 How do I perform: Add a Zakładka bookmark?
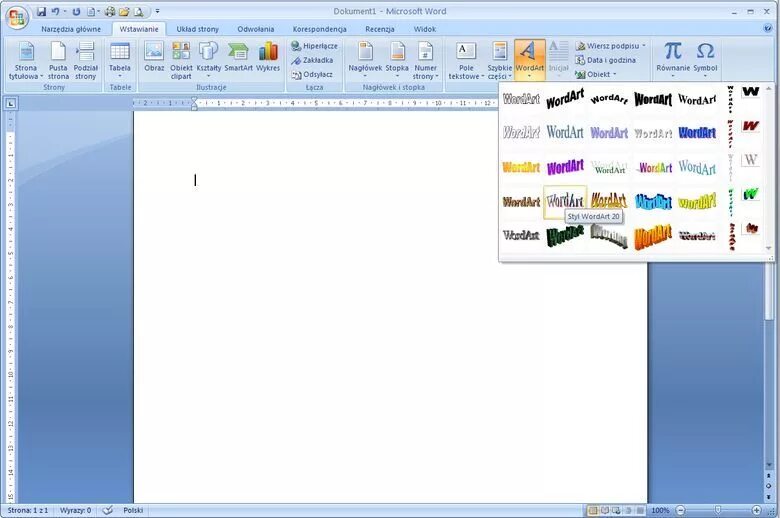[312, 60]
